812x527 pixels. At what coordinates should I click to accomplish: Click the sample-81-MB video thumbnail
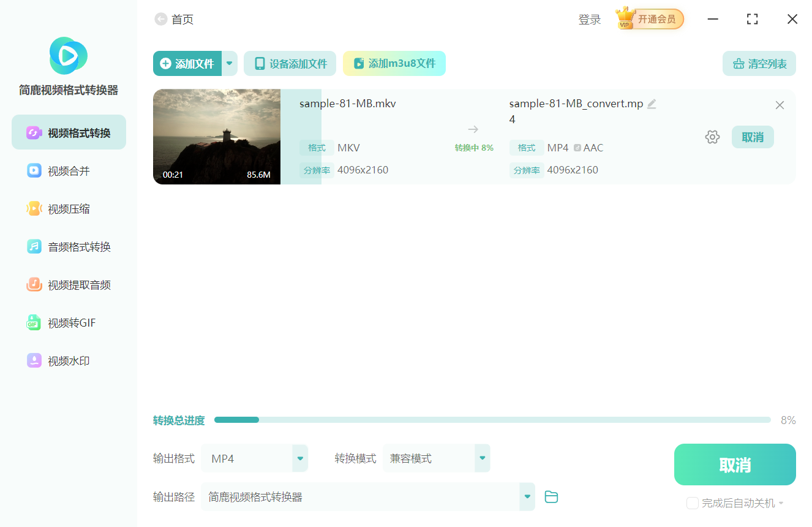click(x=217, y=137)
